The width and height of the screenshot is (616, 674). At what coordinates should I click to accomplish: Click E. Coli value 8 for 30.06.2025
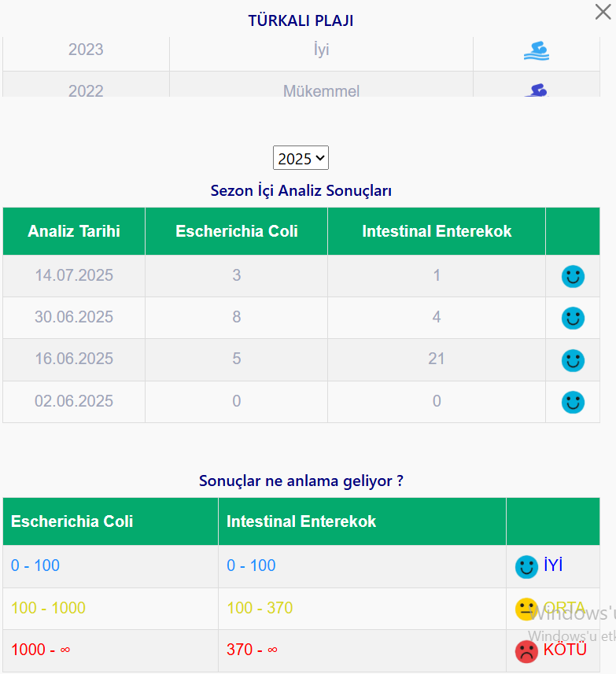point(237,317)
